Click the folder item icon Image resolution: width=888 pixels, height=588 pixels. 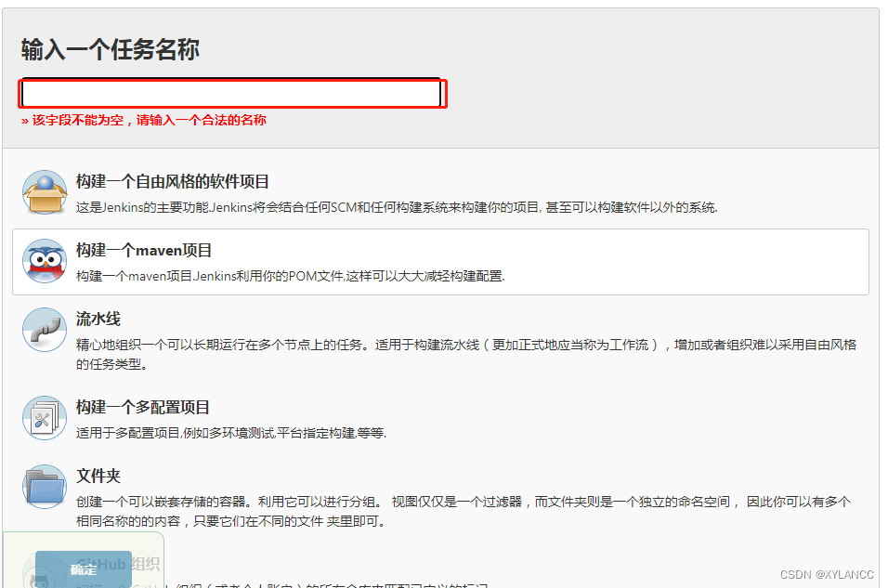pos(45,487)
